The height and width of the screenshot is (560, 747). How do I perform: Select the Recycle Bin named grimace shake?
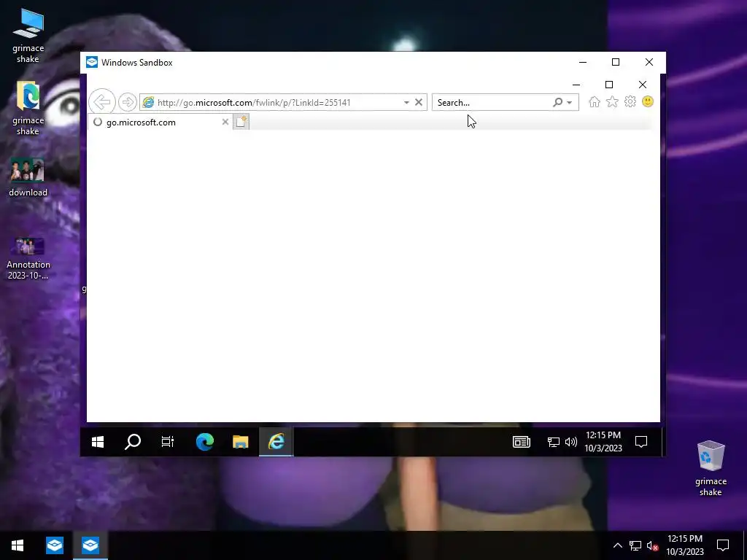[x=711, y=468]
